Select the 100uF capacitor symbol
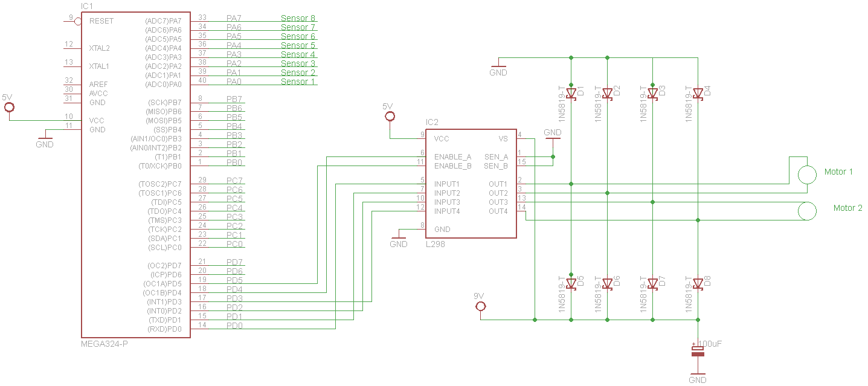Screen dimensions: 868x386 (x=698, y=352)
